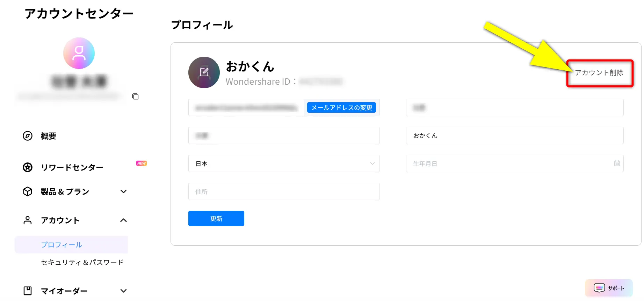Click メールアドレスの変更 button
644x301 pixels.
point(341,107)
